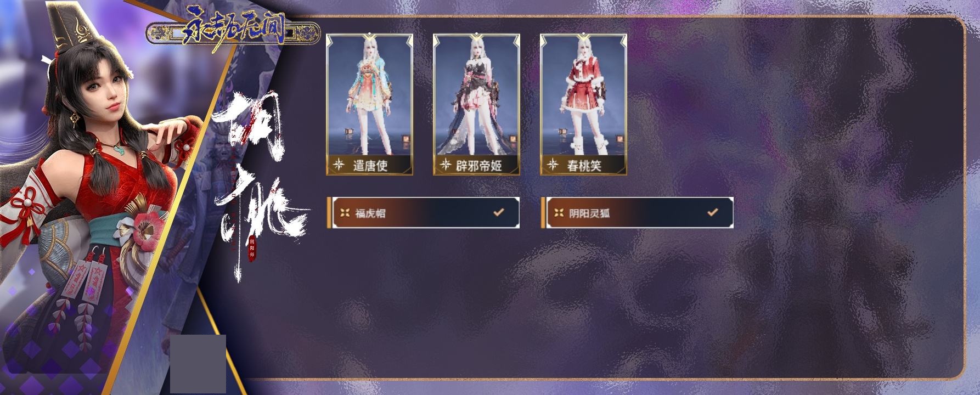The image size is (980, 395).
Task: Toggle the checkmark on 福虎帽
Action: [499, 212]
